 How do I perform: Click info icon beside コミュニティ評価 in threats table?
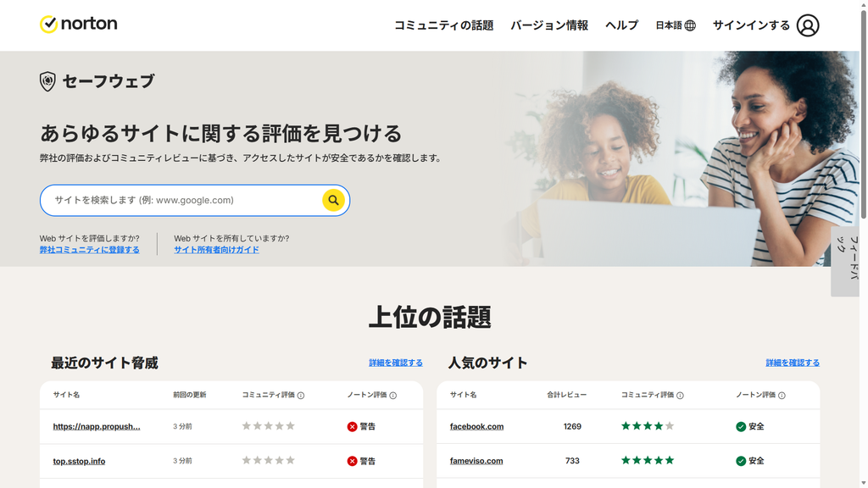tap(301, 395)
